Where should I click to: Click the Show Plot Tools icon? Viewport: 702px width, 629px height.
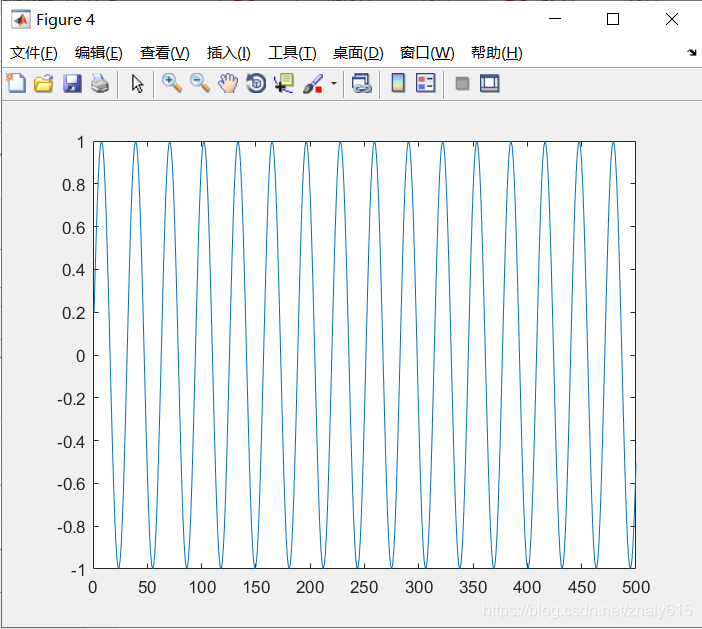pos(490,84)
